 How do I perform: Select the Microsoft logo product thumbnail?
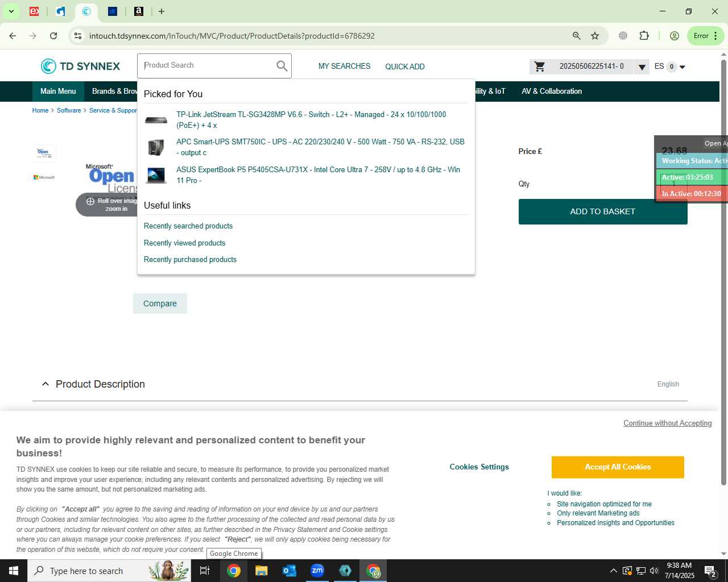click(44, 177)
